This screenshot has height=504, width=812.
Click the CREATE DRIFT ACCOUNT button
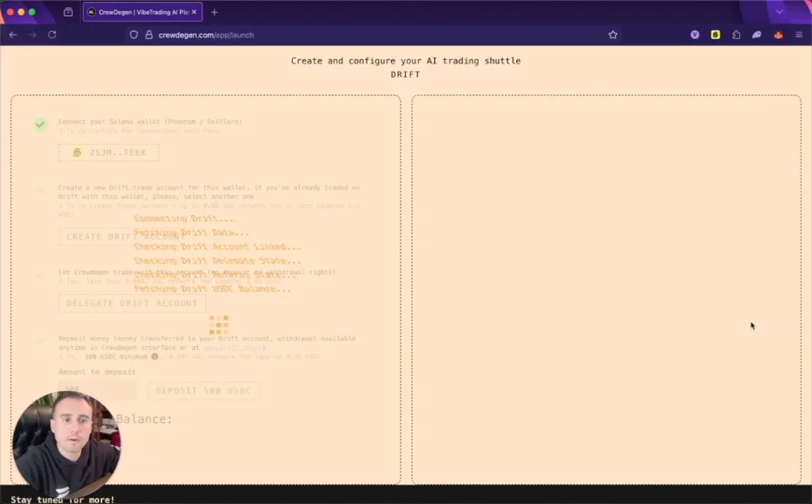[126, 236]
